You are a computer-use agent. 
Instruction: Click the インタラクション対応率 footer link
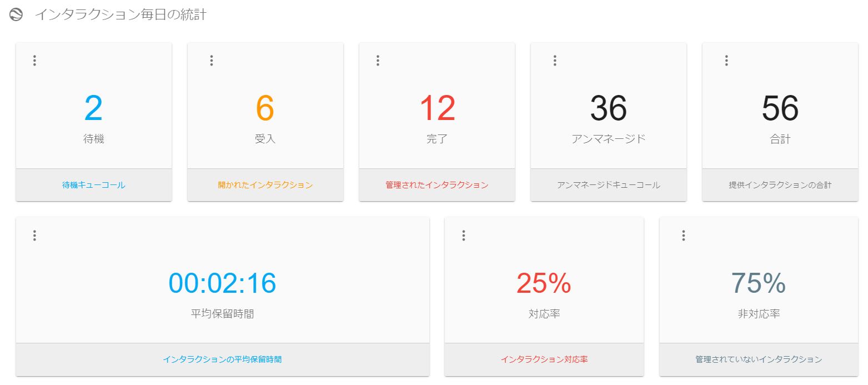[x=544, y=359]
